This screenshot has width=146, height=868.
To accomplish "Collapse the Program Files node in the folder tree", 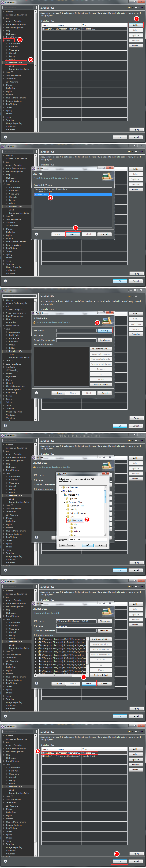I will tap(64, 502).
